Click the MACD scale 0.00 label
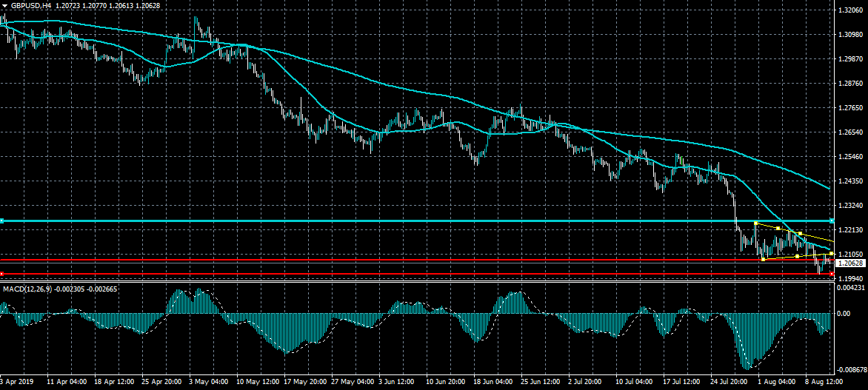This screenshot has height=390, width=868. 843,313
